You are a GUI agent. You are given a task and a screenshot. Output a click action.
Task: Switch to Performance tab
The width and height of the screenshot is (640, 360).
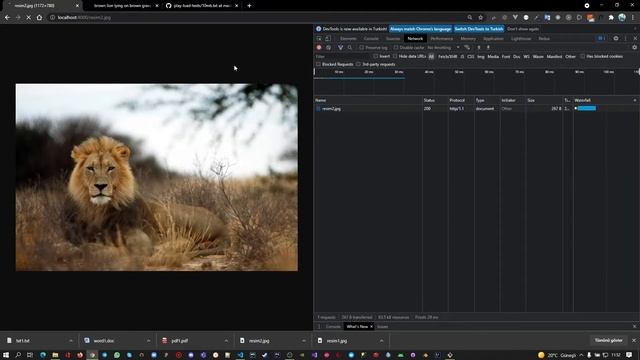pos(442,38)
